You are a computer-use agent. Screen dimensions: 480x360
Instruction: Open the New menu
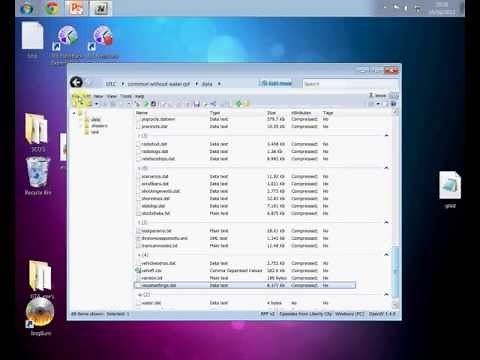[98, 96]
